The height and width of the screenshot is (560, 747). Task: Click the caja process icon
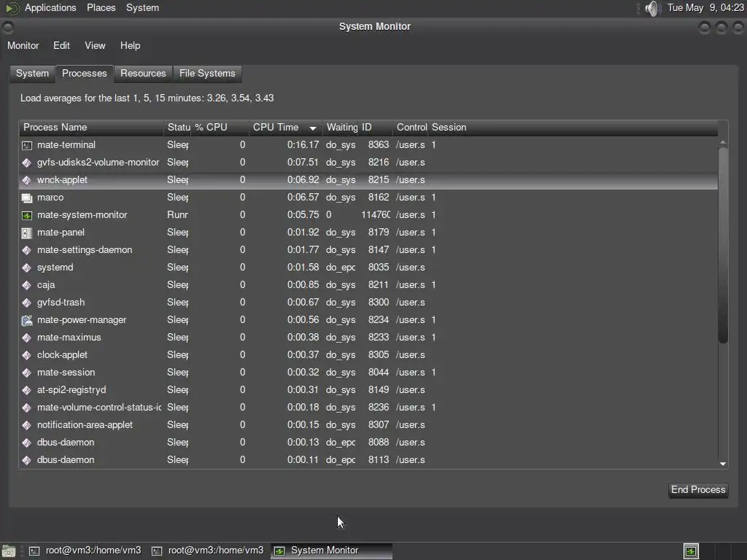(x=27, y=285)
